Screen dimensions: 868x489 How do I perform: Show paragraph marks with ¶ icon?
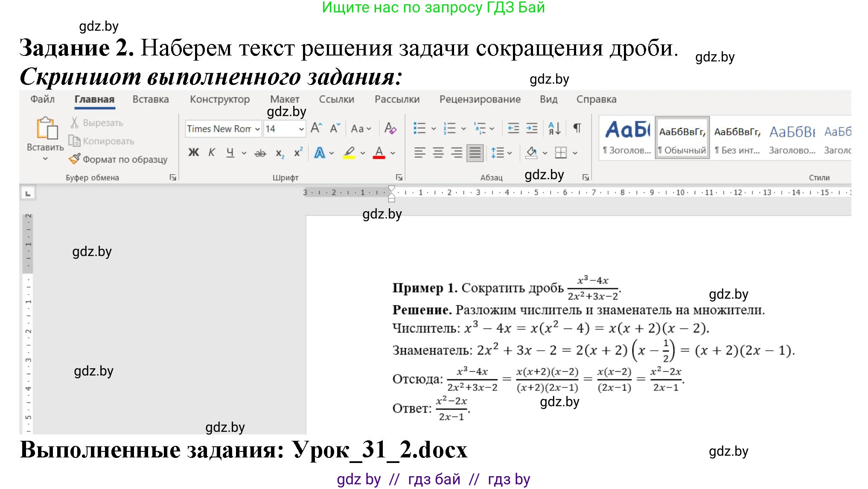point(577,128)
